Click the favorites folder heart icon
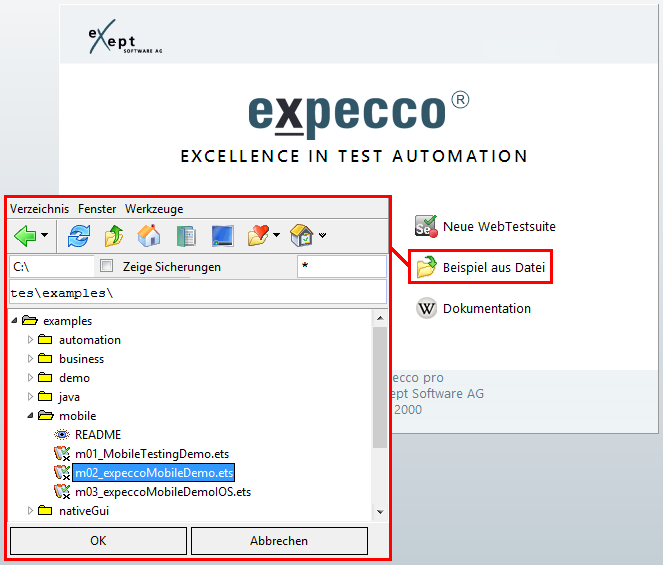The height and width of the screenshot is (565, 663). pos(258,237)
